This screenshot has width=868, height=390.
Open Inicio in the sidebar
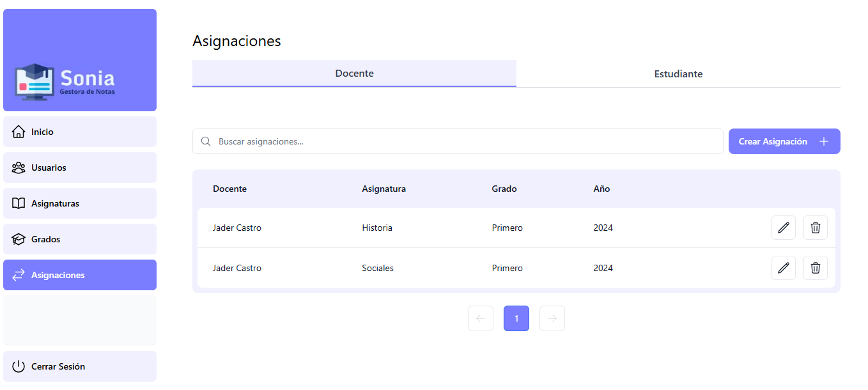[x=80, y=132]
